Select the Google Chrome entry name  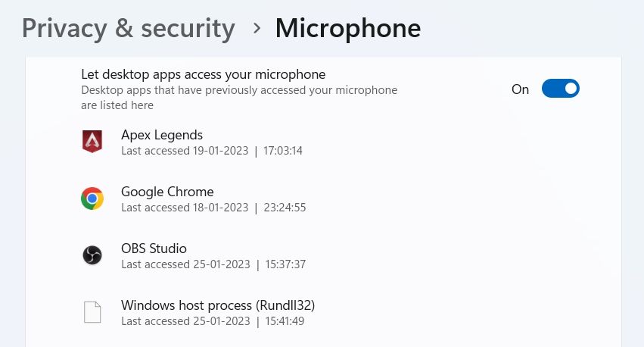click(167, 192)
